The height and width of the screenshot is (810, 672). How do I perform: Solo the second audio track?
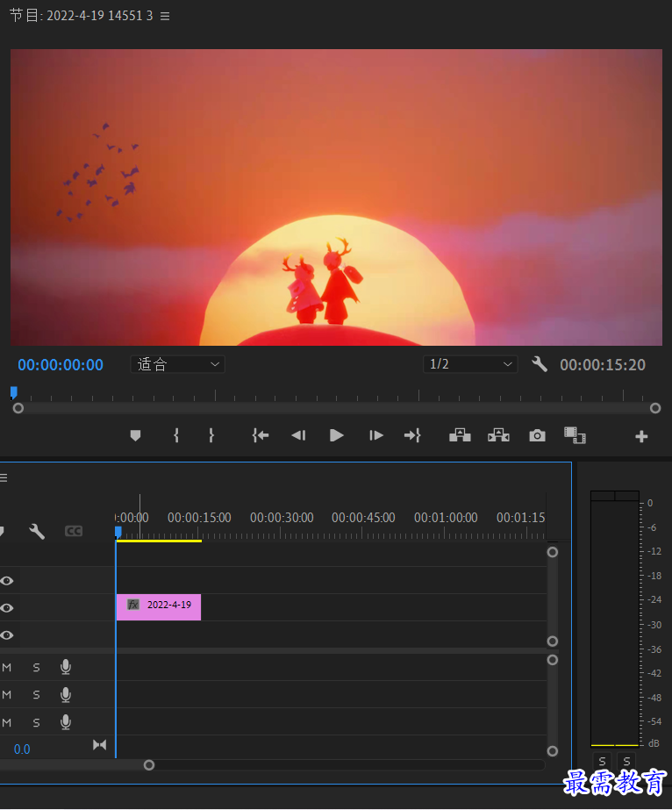tap(36, 695)
